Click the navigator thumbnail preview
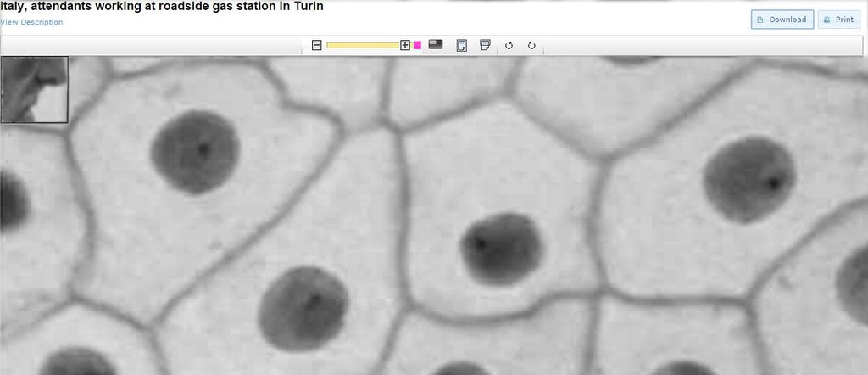The height and width of the screenshot is (375, 868). click(34, 89)
